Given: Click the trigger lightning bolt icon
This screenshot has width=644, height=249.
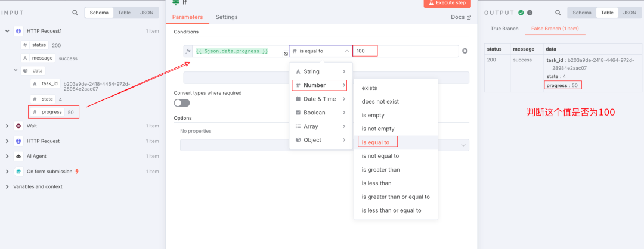Looking at the screenshot, I should coord(77,172).
